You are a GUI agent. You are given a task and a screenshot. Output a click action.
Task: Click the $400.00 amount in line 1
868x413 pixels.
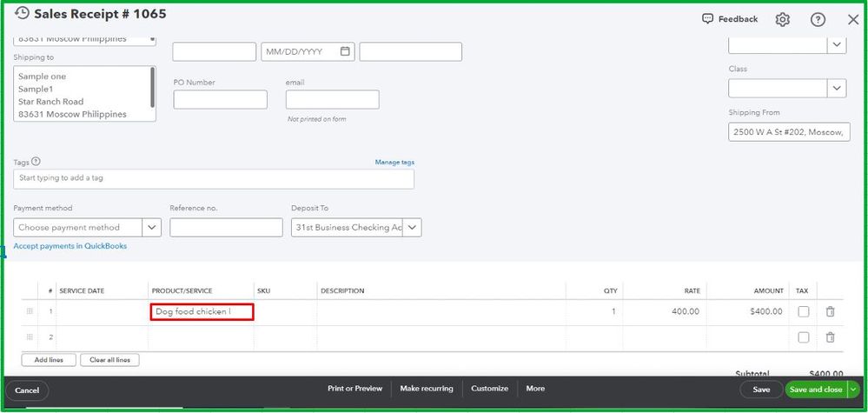point(766,311)
